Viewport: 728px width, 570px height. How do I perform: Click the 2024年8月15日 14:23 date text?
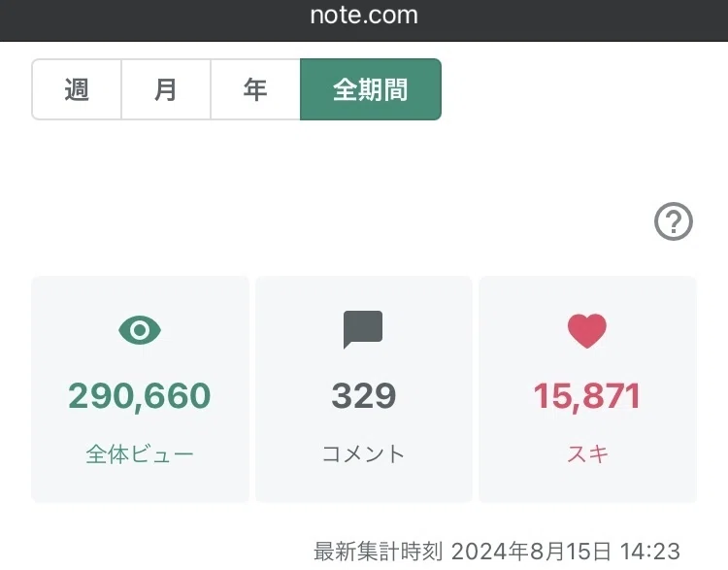pos(566,552)
